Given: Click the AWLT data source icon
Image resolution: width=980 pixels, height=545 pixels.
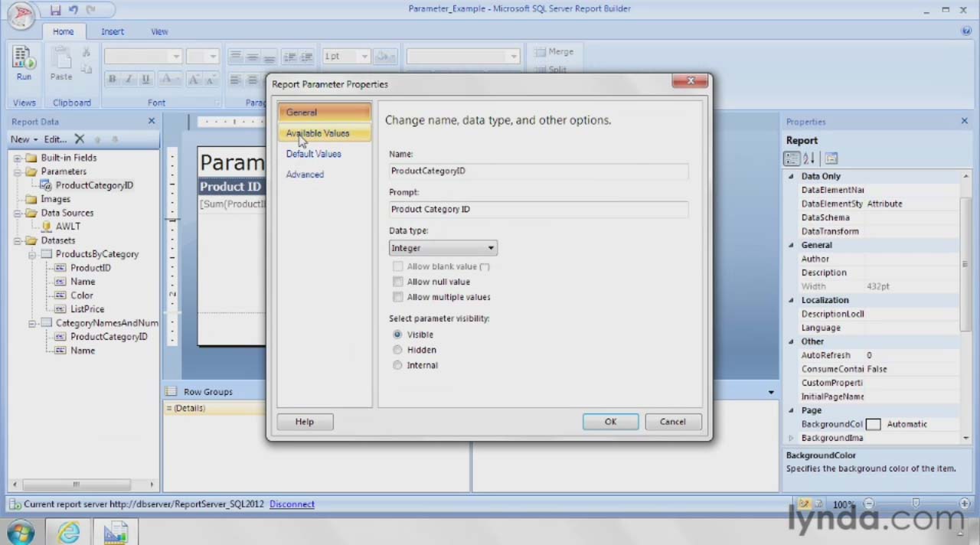Looking at the screenshot, I should click(46, 227).
